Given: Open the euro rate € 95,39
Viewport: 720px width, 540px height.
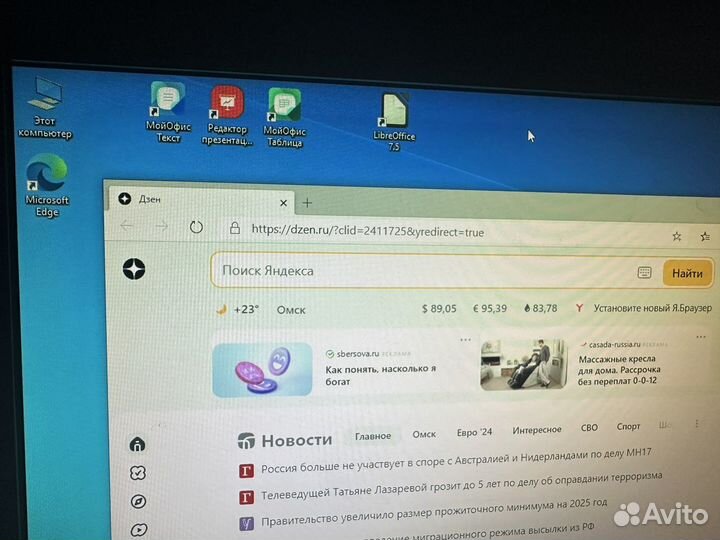Looking at the screenshot, I should click(489, 308).
